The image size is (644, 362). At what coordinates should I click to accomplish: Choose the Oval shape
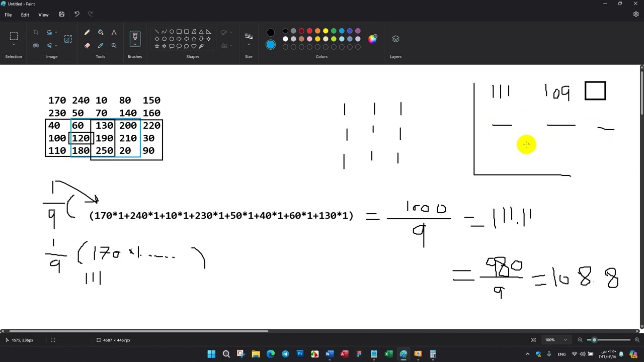coord(172,32)
